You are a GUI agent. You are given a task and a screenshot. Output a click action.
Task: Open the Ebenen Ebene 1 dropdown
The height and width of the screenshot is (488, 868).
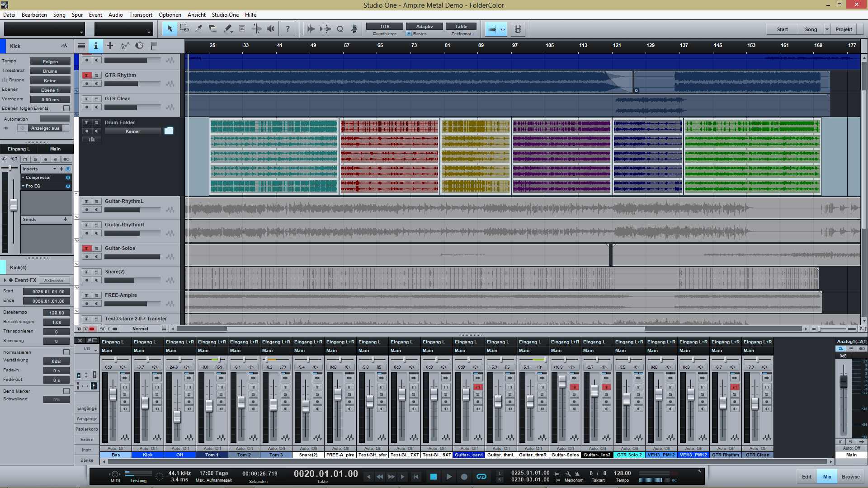[x=50, y=90]
